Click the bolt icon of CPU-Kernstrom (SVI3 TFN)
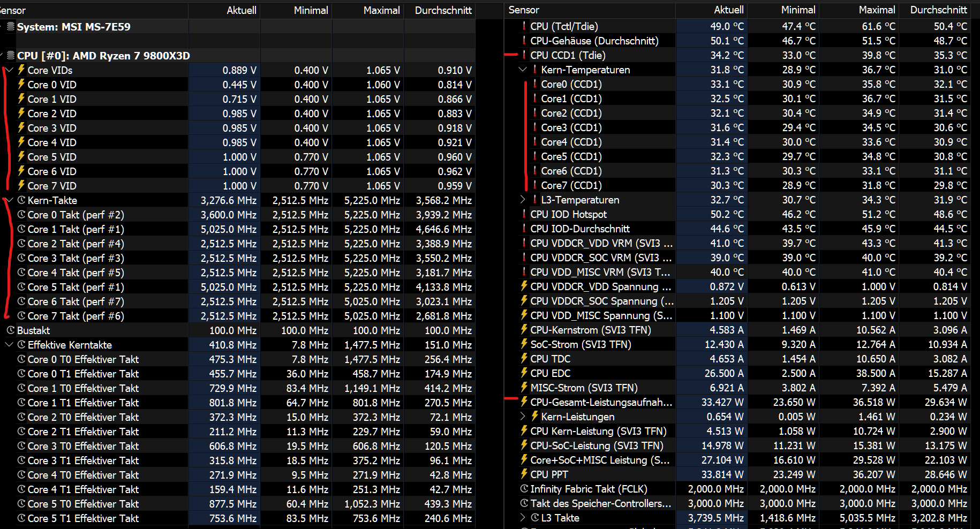Viewport: 980px width, 529px height. tap(524, 330)
